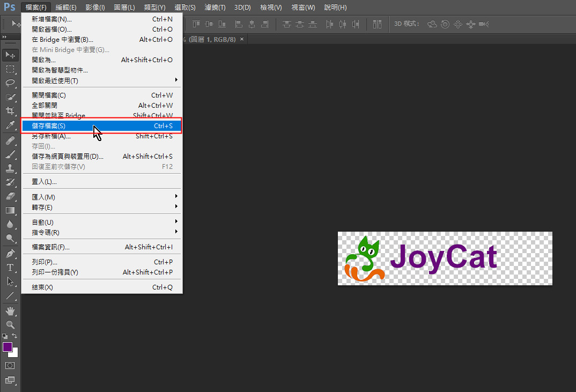576x392 pixels.
Task: Open the 圖層(L) menu
Action: click(124, 8)
